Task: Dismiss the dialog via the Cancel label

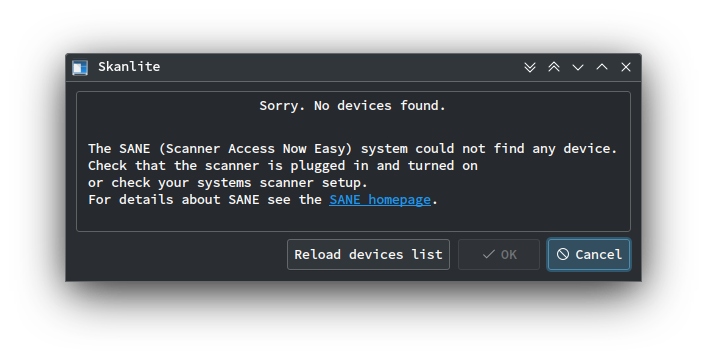Action: pyautogui.click(x=598, y=255)
